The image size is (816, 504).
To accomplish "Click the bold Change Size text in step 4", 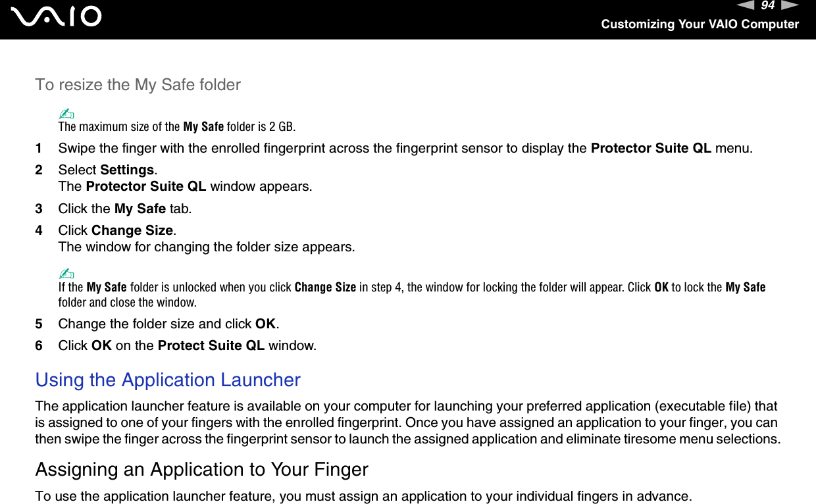I will tap(132, 230).
